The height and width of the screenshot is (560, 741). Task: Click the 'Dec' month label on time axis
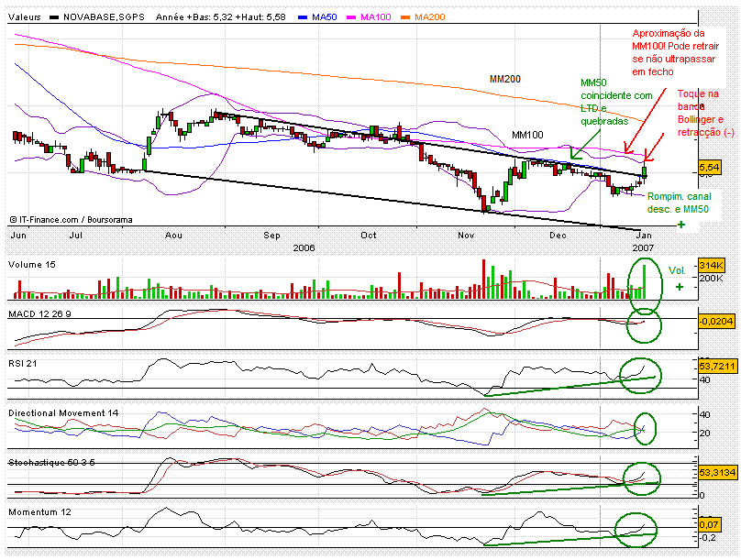558,236
